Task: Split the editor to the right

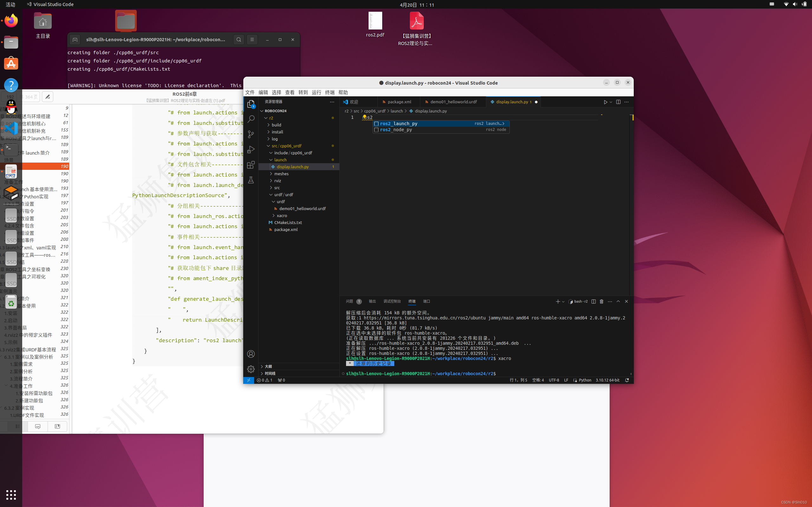Action: coord(618,102)
